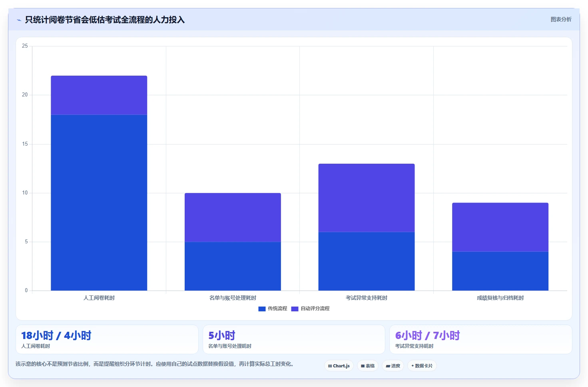The height and width of the screenshot is (387, 588).
Task: Click 名单与账号处理耗时 caption under 5小时 card
Action: click(x=230, y=346)
